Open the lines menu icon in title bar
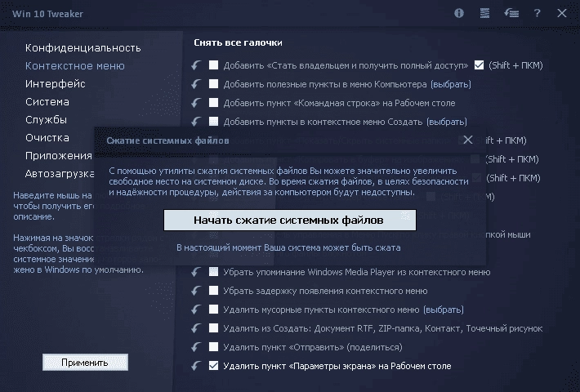Viewport: 580px width, 392px height. [484, 13]
